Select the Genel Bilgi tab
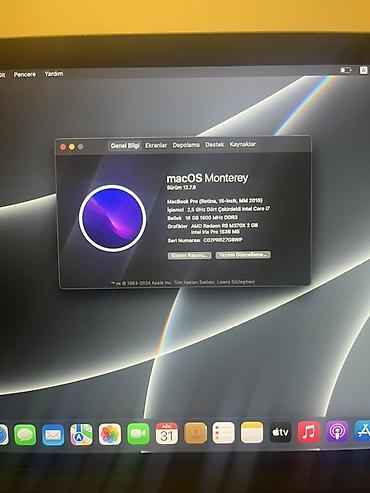This screenshot has width=370, height=493. tap(125, 146)
